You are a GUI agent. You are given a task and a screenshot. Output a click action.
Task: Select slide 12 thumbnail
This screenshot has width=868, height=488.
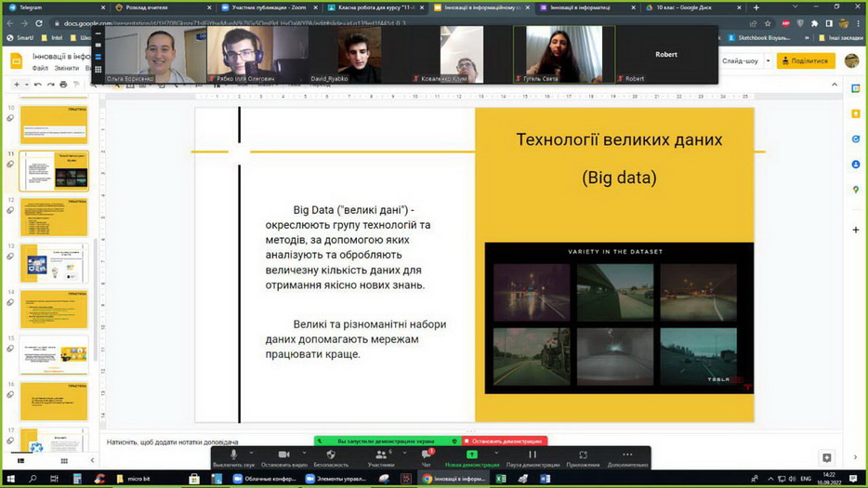(x=54, y=218)
